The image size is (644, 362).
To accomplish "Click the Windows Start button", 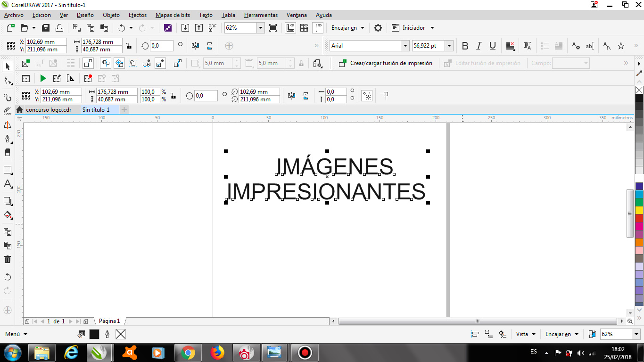I will click(13, 353).
